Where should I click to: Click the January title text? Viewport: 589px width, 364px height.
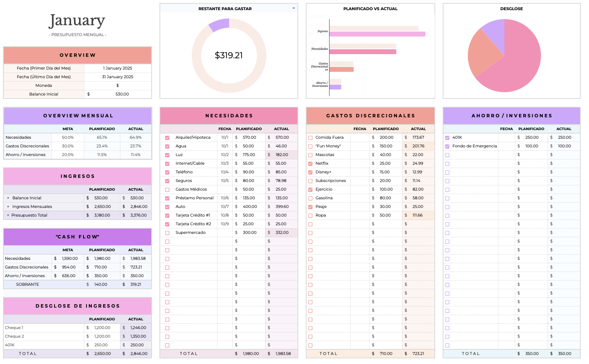coord(77,21)
